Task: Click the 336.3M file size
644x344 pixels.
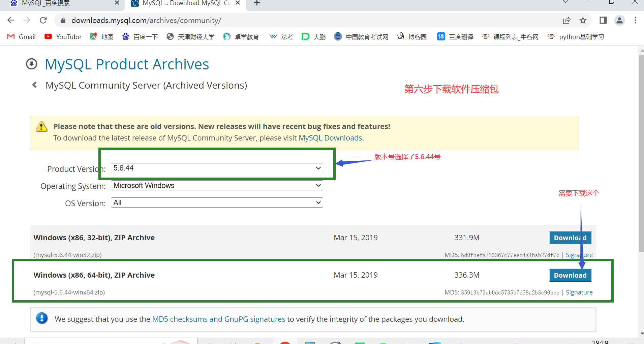Action: tap(467, 275)
